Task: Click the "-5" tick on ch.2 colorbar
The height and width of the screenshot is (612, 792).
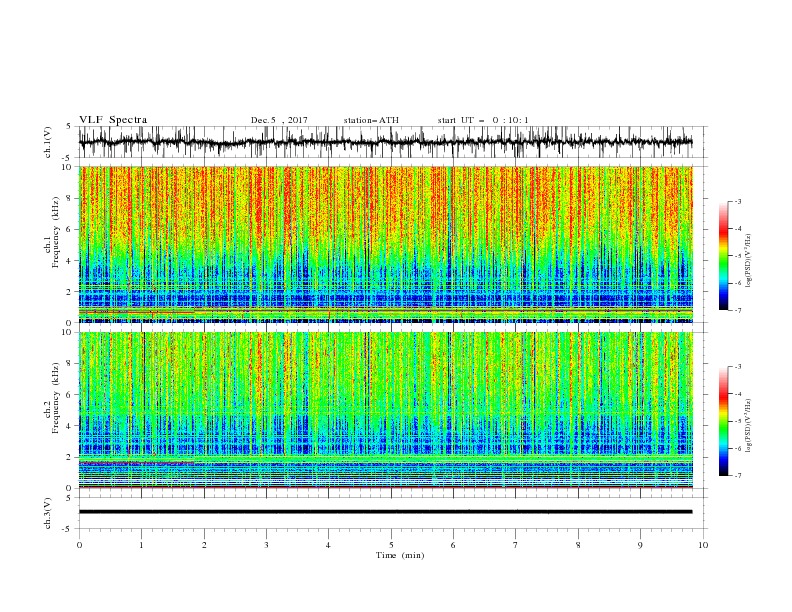Action: [x=737, y=421]
